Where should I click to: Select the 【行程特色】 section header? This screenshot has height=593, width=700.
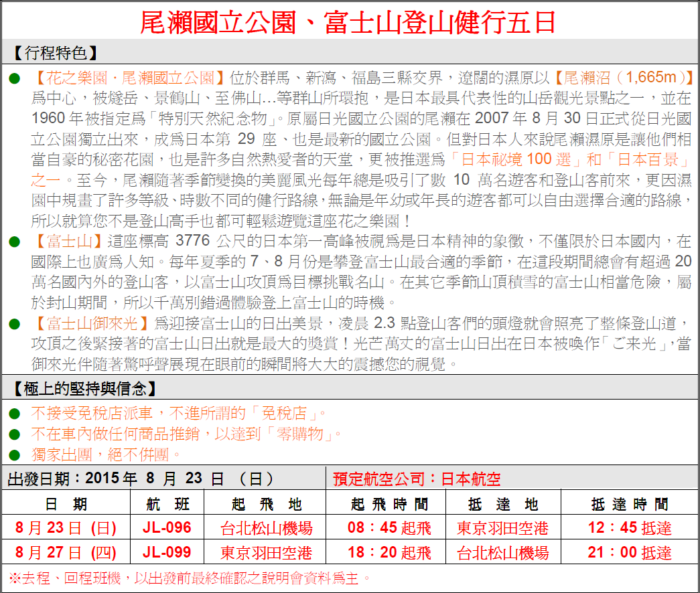[x=55, y=54]
